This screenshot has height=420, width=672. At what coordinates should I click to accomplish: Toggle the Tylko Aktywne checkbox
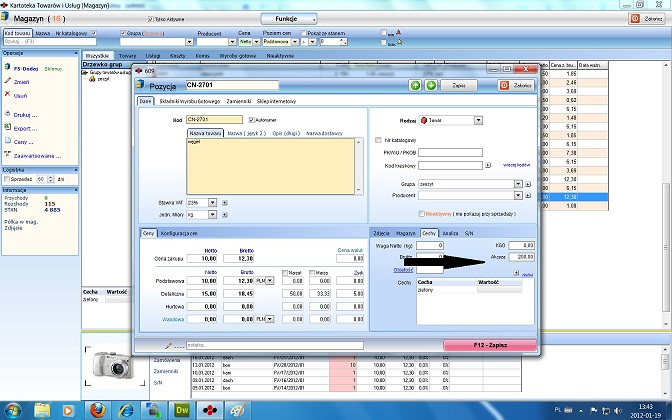tap(150, 19)
